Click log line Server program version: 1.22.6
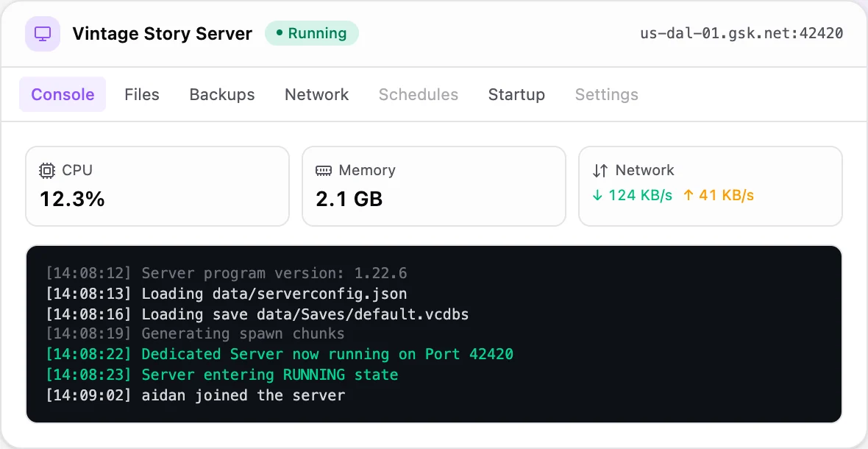868x449 pixels. coord(227,274)
